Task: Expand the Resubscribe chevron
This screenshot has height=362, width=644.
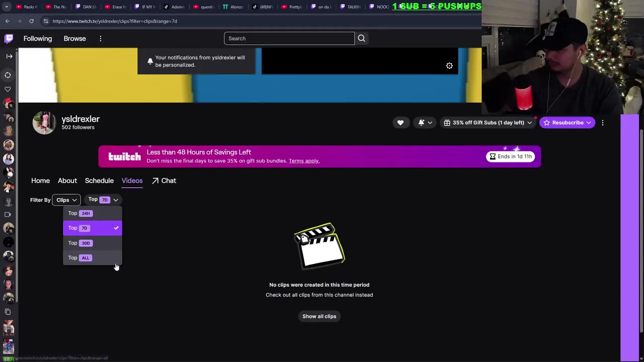Action: [589, 123]
